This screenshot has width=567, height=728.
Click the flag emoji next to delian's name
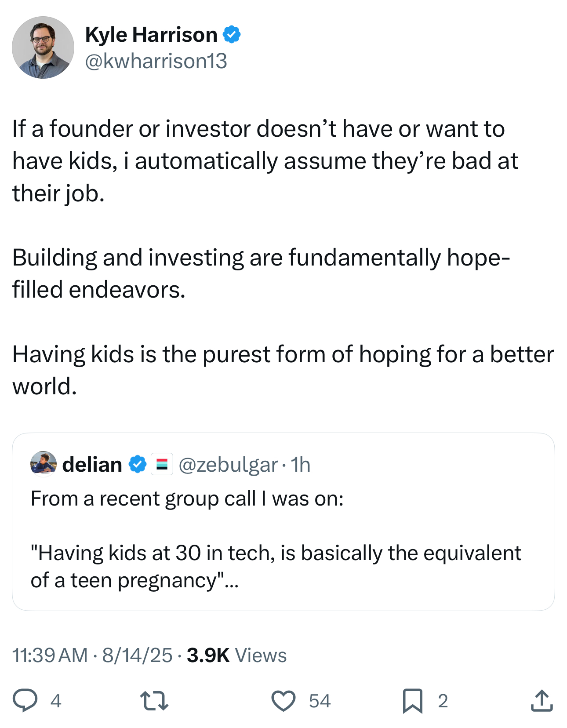click(162, 464)
